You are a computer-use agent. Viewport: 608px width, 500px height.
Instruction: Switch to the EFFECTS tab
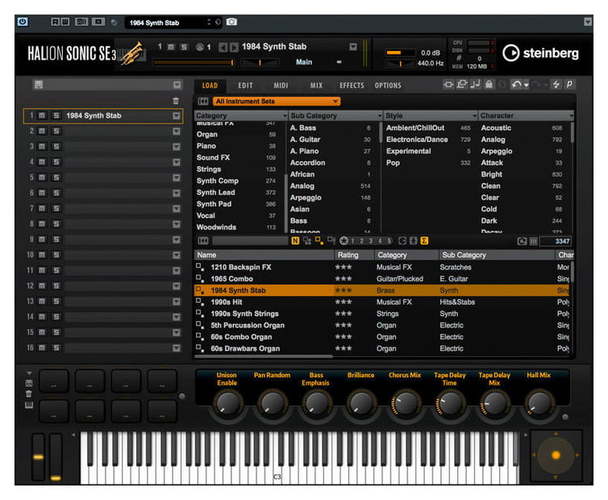click(x=352, y=85)
